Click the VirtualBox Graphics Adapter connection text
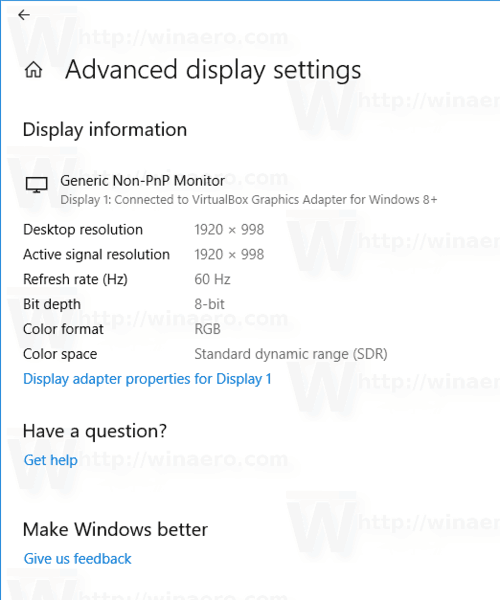 249,200
